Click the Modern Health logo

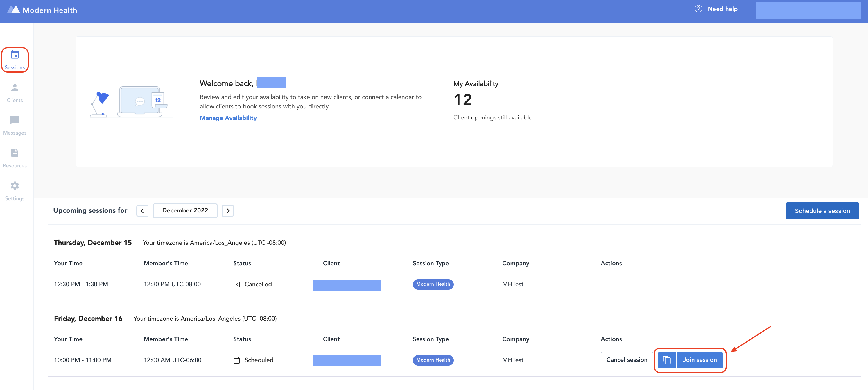(42, 10)
